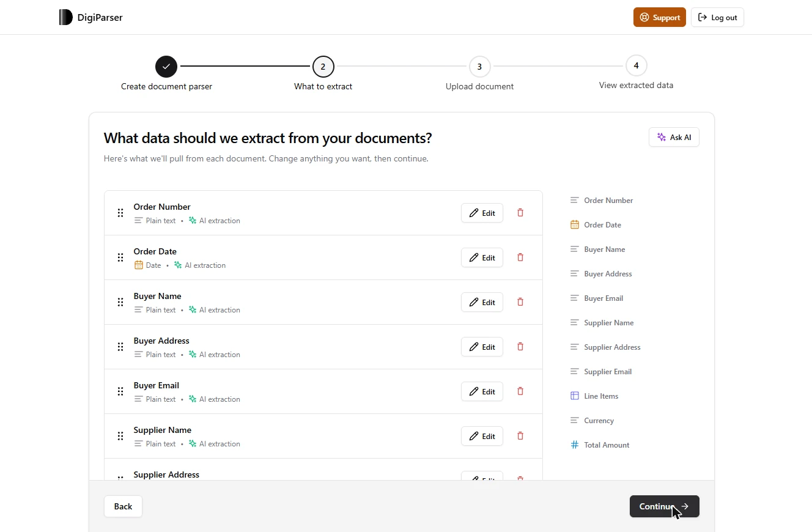The image size is (812, 532).
Task: Delete the Buyer Name field
Action: pos(520,302)
